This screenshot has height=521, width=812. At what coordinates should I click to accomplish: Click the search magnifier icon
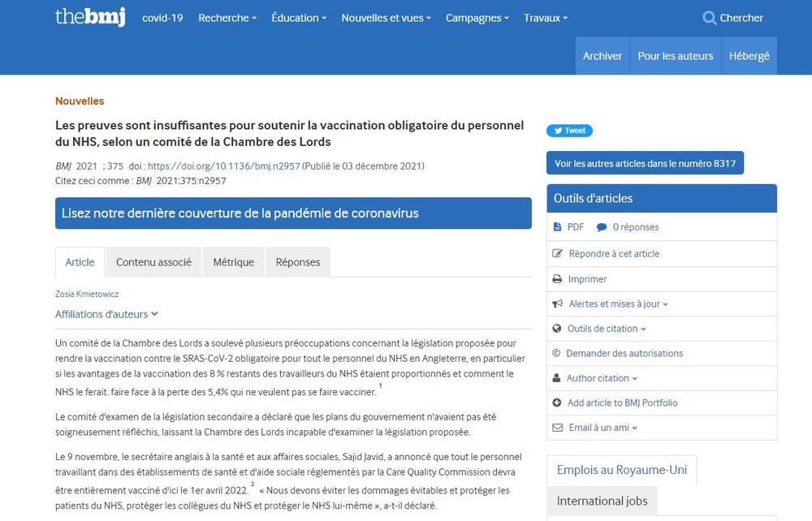[709, 18]
